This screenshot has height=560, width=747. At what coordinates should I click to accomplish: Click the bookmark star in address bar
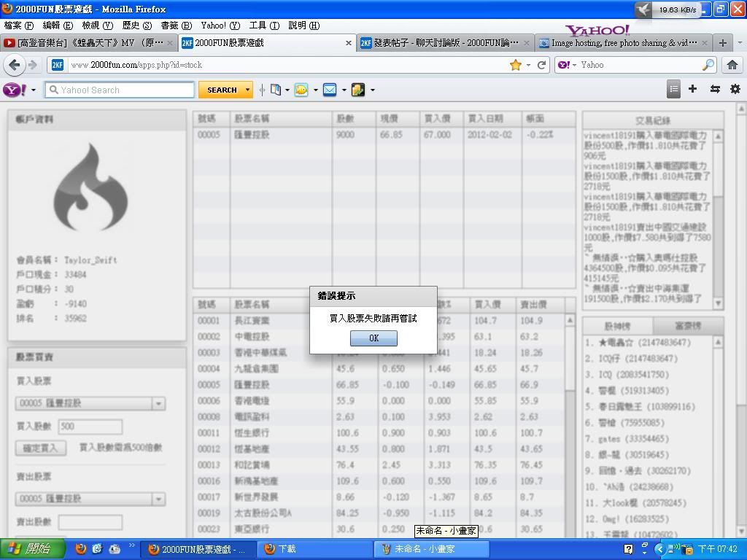[x=516, y=65]
